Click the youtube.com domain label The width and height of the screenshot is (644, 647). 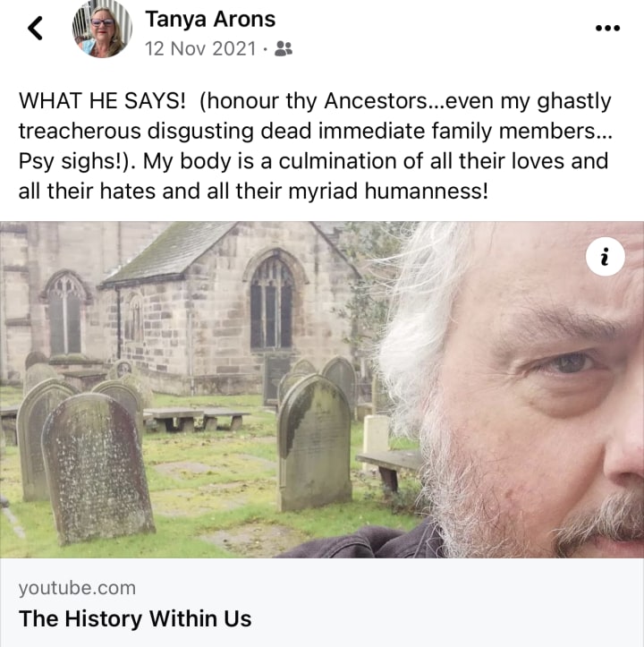coord(77,588)
